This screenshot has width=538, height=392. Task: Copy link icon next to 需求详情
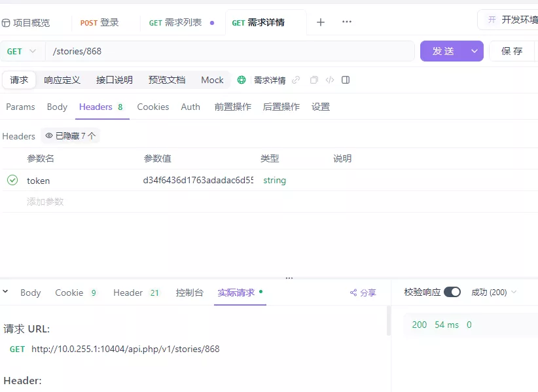coord(296,80)
